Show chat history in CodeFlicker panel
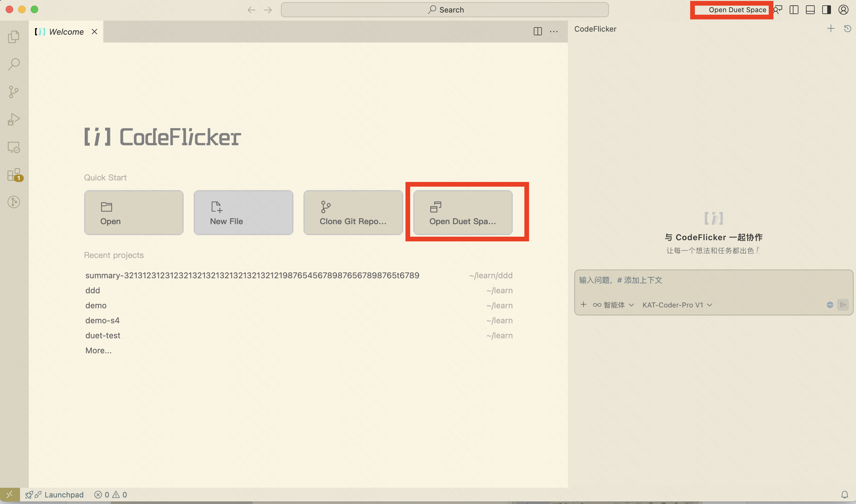 coord(847,29)
